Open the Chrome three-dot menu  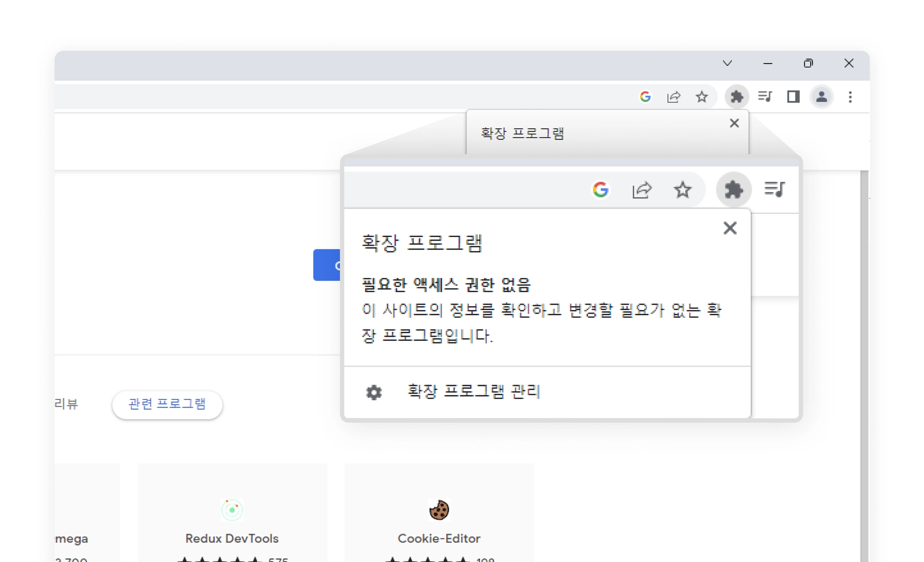[850, 97]
